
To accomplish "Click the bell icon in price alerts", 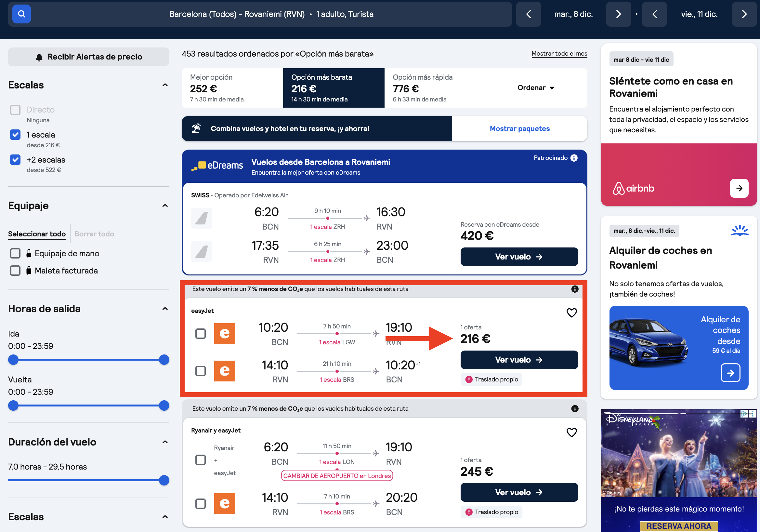I will 39,57.
